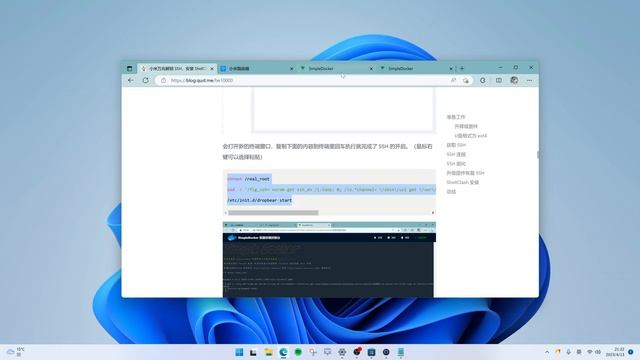Open split screen icon in Edge toolbar
Screen dimensions: 640x360
pos(499,80)
